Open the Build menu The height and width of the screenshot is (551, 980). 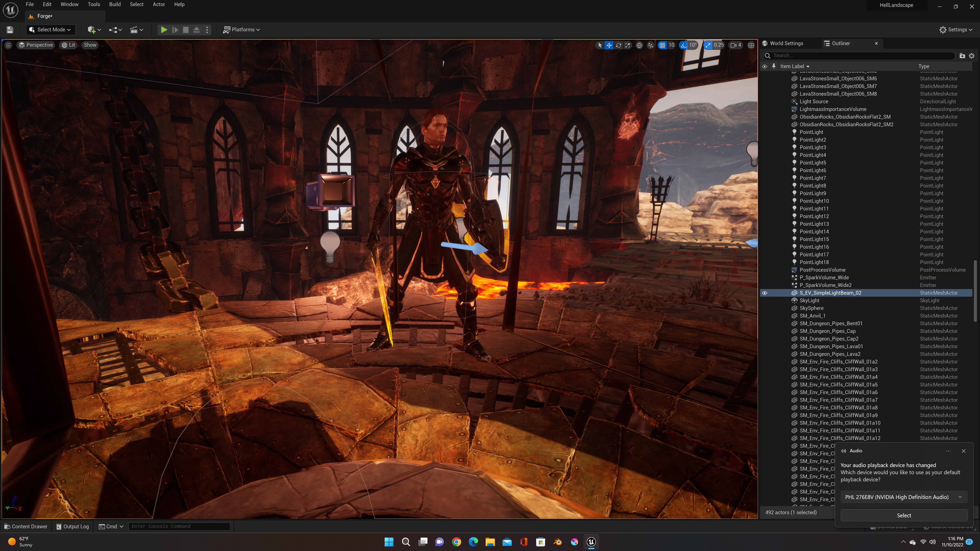pos(115,5)
